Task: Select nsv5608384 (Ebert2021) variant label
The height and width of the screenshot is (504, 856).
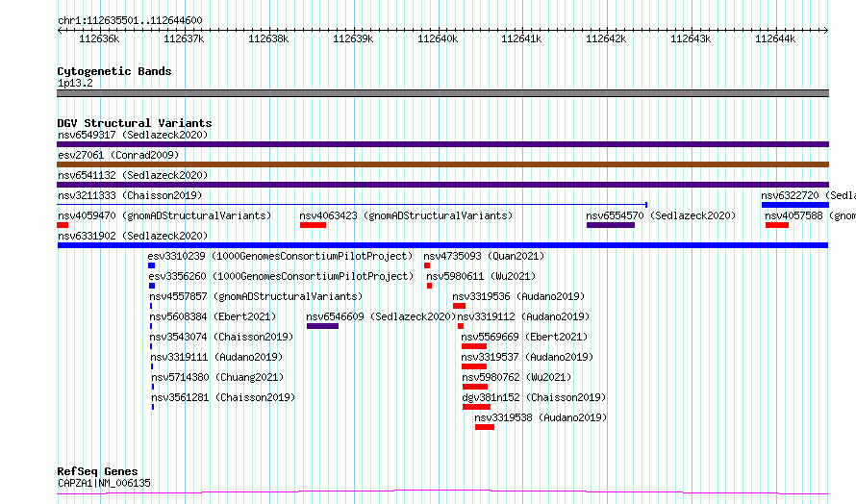Action: tap(213, 316)
